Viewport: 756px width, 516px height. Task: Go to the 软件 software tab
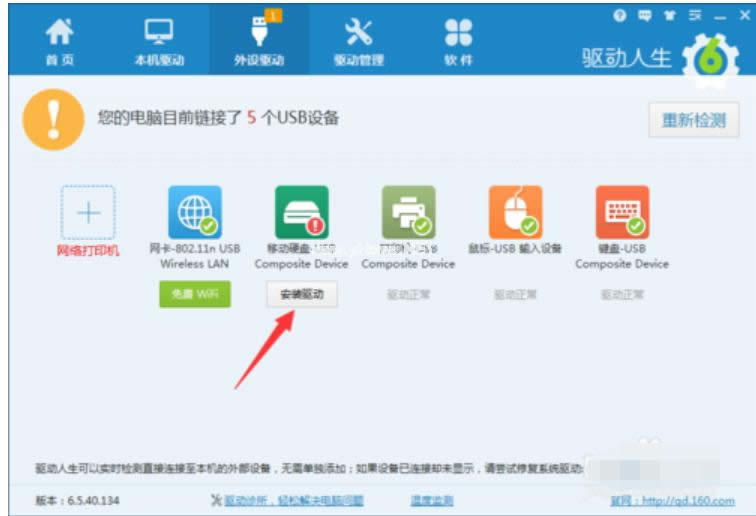[x=458, y=42]
